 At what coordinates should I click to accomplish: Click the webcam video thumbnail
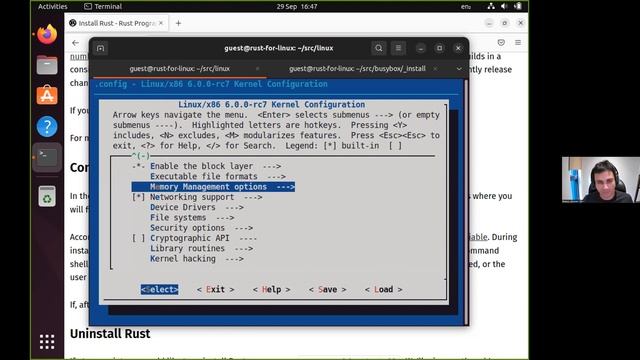point(600,180)
